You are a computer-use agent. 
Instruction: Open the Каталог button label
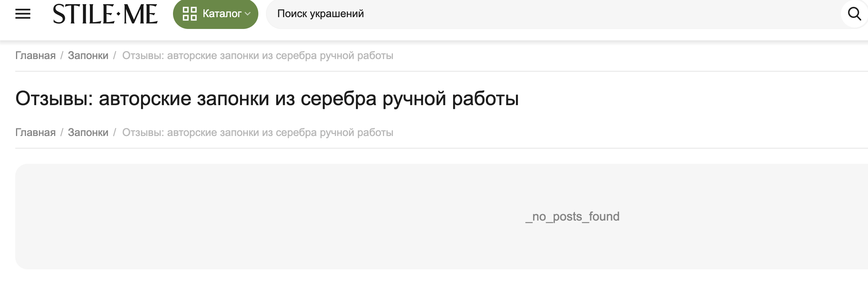(222, 14)
